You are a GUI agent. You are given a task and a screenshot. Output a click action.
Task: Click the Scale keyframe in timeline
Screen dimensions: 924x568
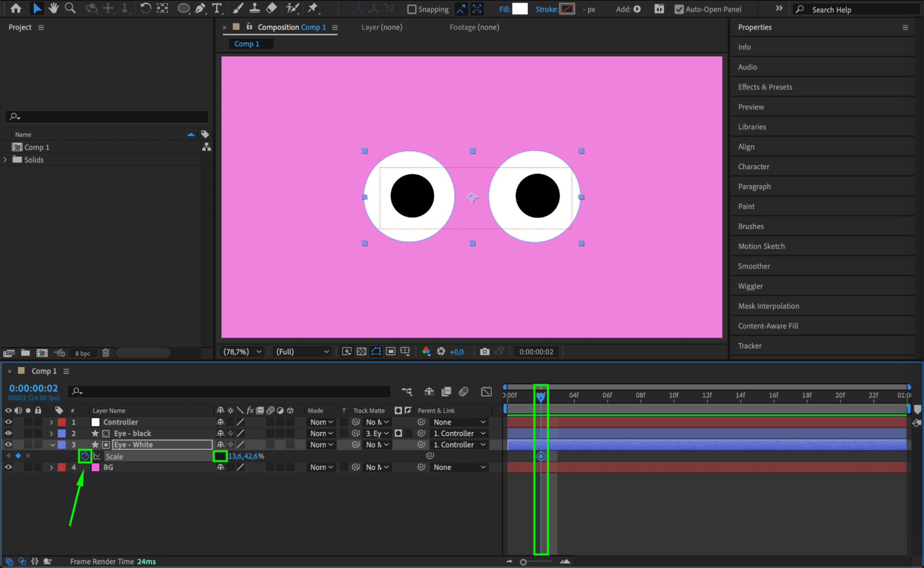[x=541, y=457]
